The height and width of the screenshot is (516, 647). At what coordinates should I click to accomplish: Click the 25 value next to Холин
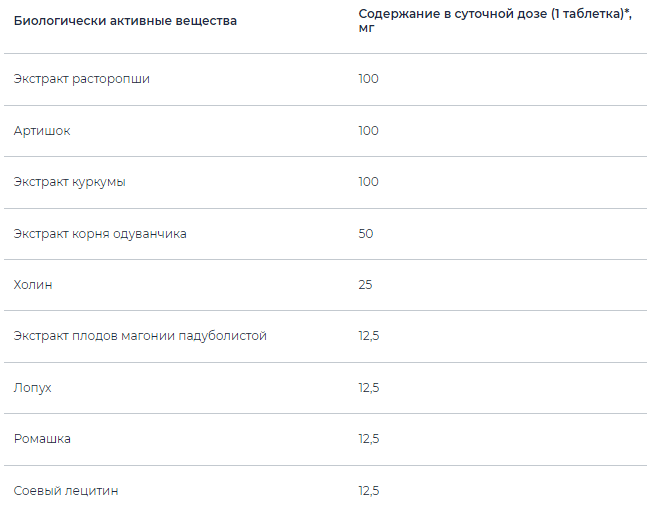tap(365, 285)
